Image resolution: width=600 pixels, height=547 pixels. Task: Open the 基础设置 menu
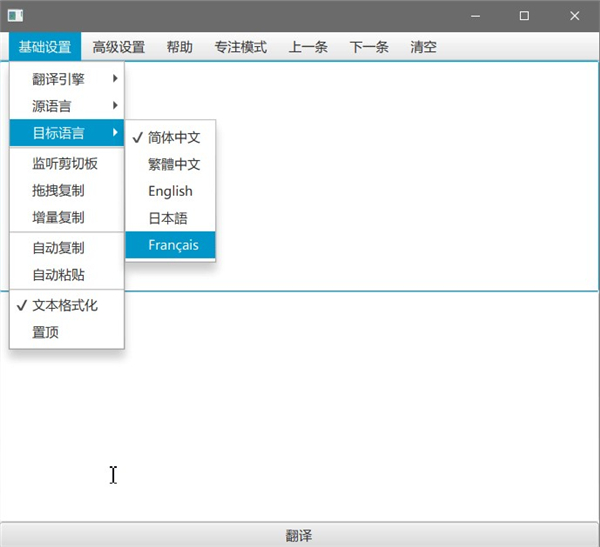point(45,46)
